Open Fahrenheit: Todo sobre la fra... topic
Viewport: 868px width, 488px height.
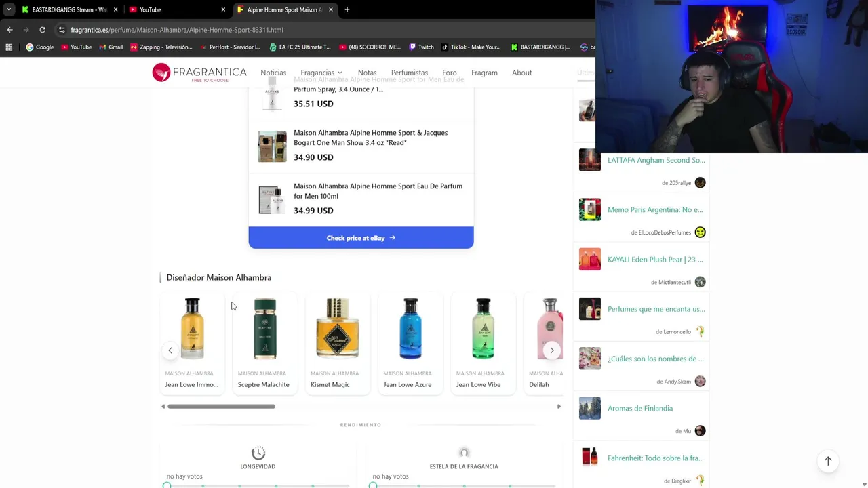[655, 458]
